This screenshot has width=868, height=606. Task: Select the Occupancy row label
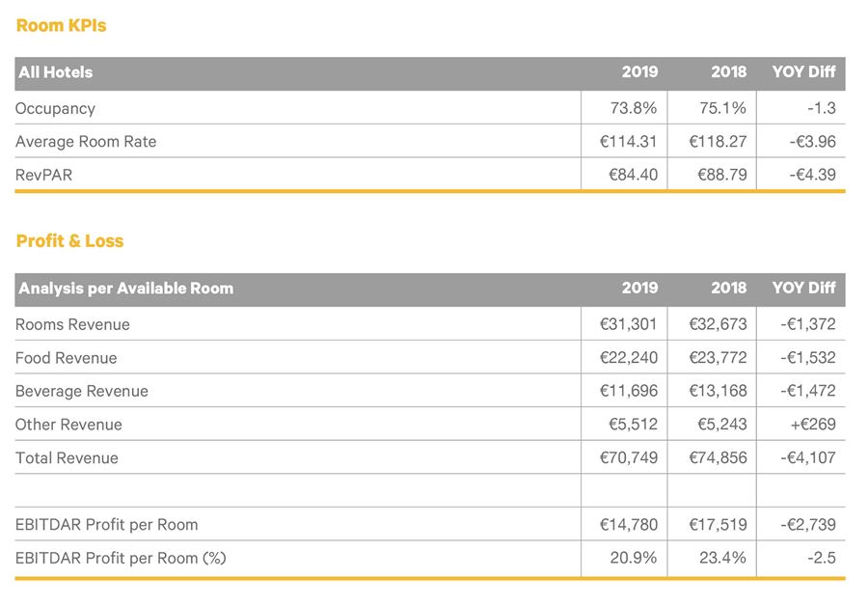coord(55,108)
